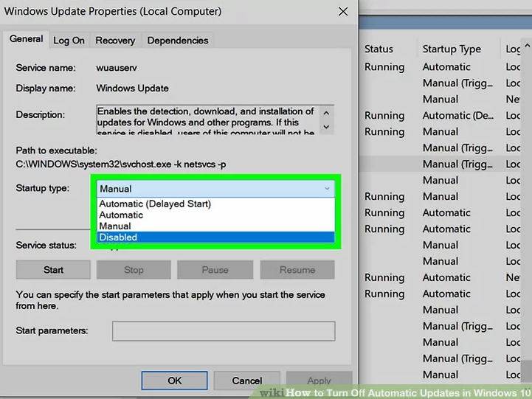
Task: Confirm changes with the OK button
Action: tap(174, 381)
